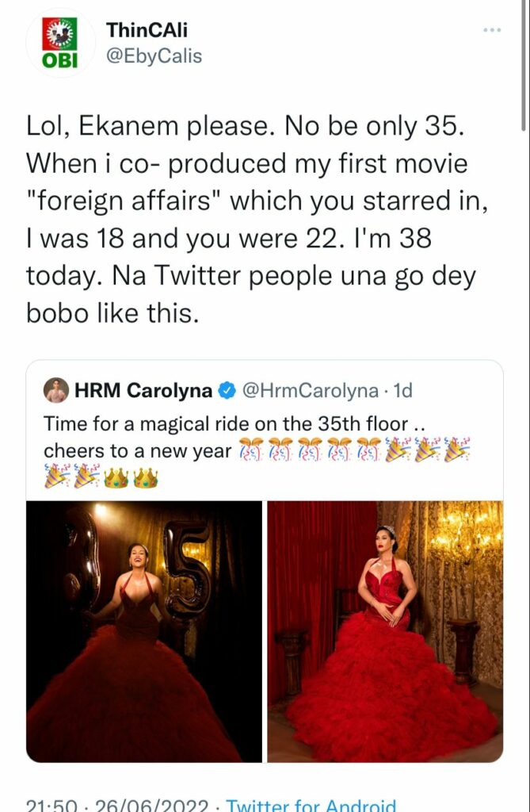Open the left photo with 35 balloons
The height and width of the screenshot is (812, 530).
pyautogui.click(x=144, y=631)
